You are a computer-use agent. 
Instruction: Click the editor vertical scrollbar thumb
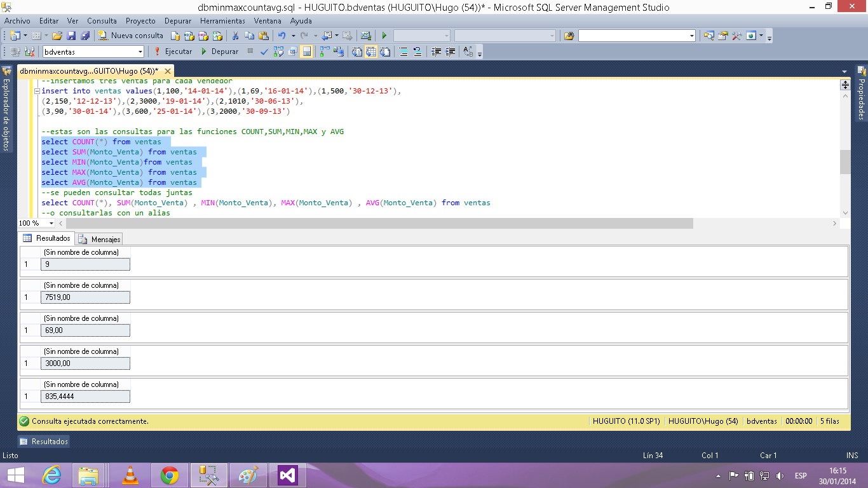point(845,162)
